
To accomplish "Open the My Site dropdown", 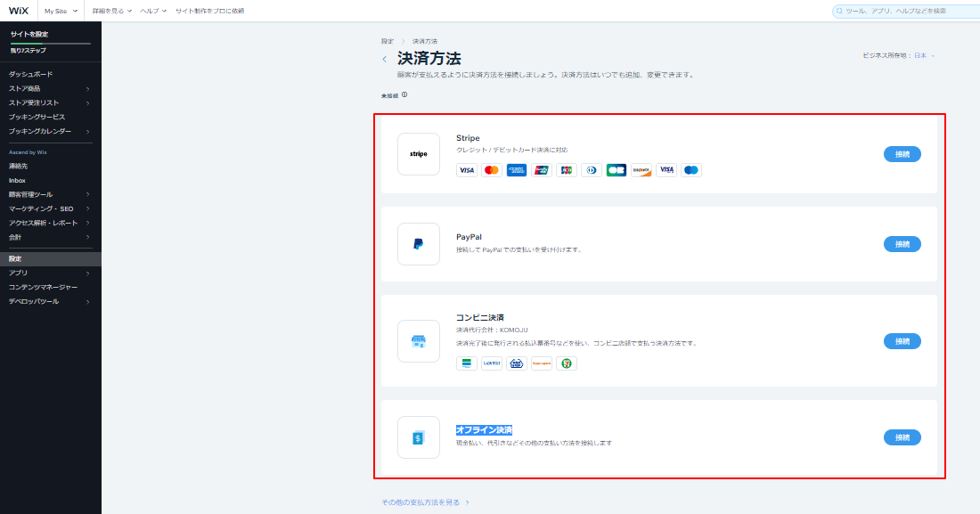I will [x=61, y=11].
